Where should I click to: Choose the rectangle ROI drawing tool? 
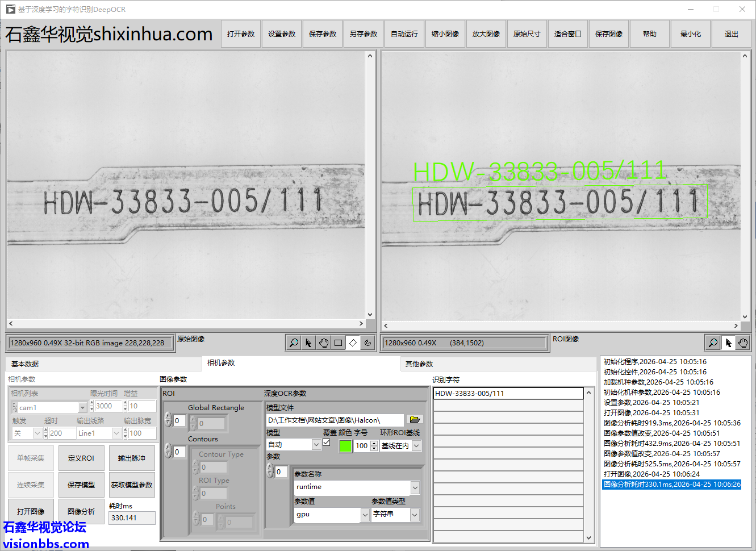pyautogui.click(x=339, y=343)
